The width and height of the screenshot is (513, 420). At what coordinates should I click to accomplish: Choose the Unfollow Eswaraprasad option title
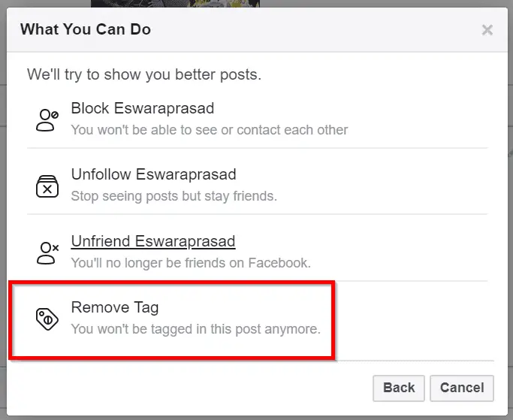[153, 174]
